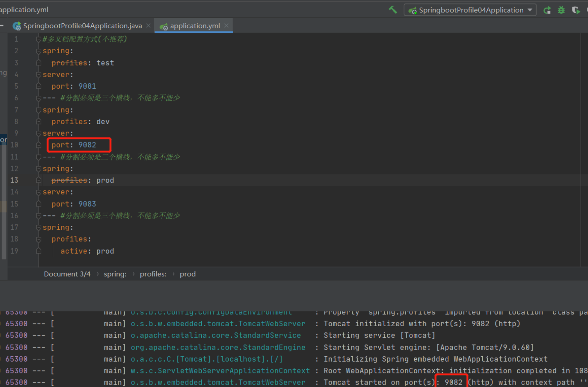Screen dimensions: 588x387
Task: Run the application with the green run icon
Action: (x=547, y=10)
